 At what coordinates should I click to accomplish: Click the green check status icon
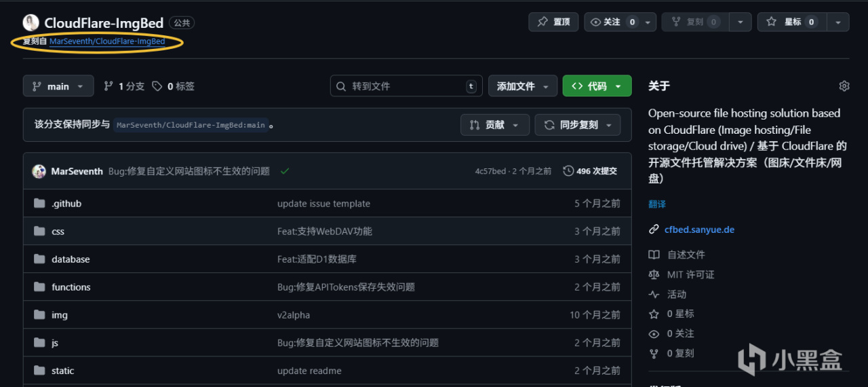(285, 171)
